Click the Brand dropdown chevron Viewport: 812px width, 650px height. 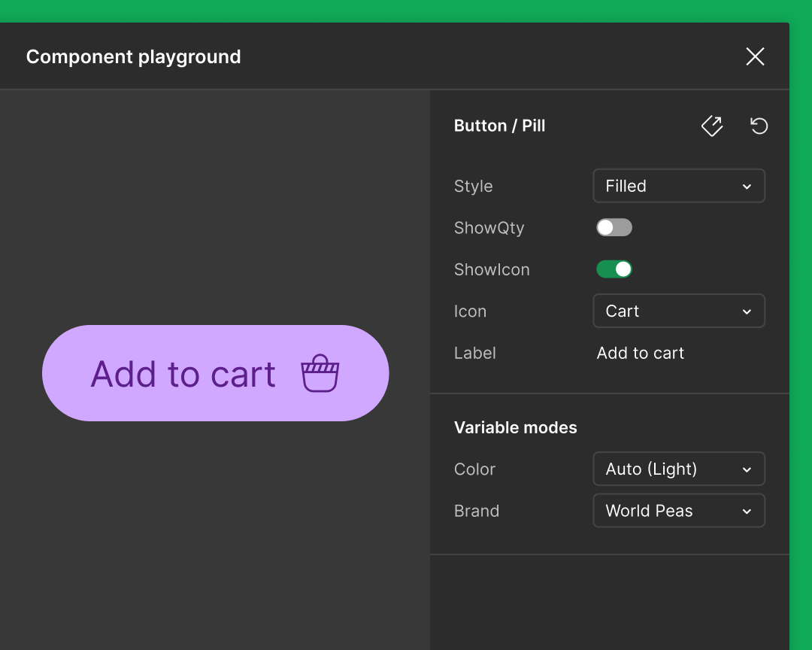(747, 511)
